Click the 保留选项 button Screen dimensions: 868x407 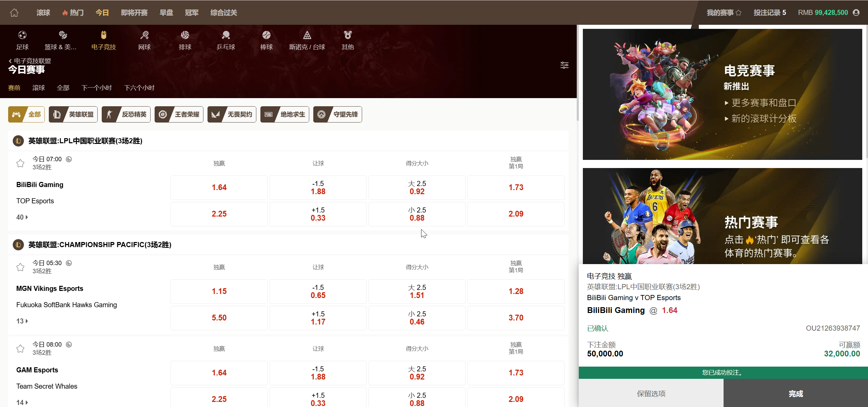pyautogui.click(x=651, y=393)
